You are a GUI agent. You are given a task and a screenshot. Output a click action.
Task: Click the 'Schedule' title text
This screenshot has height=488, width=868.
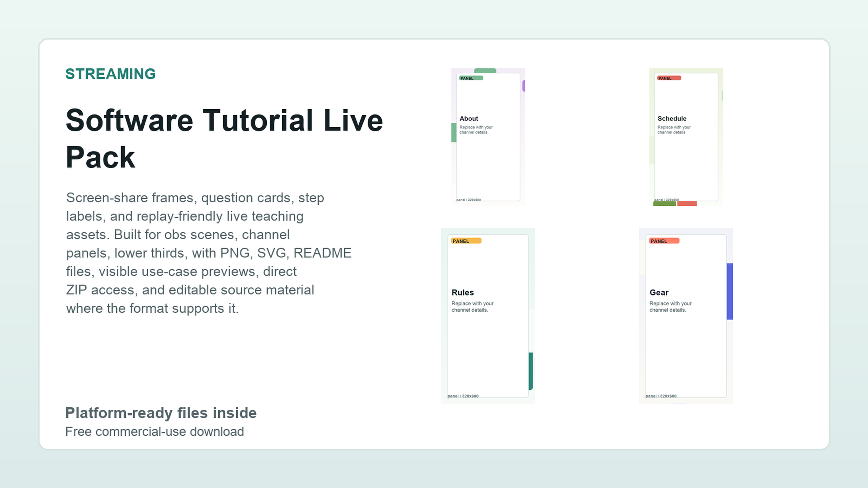coord(672,118)
